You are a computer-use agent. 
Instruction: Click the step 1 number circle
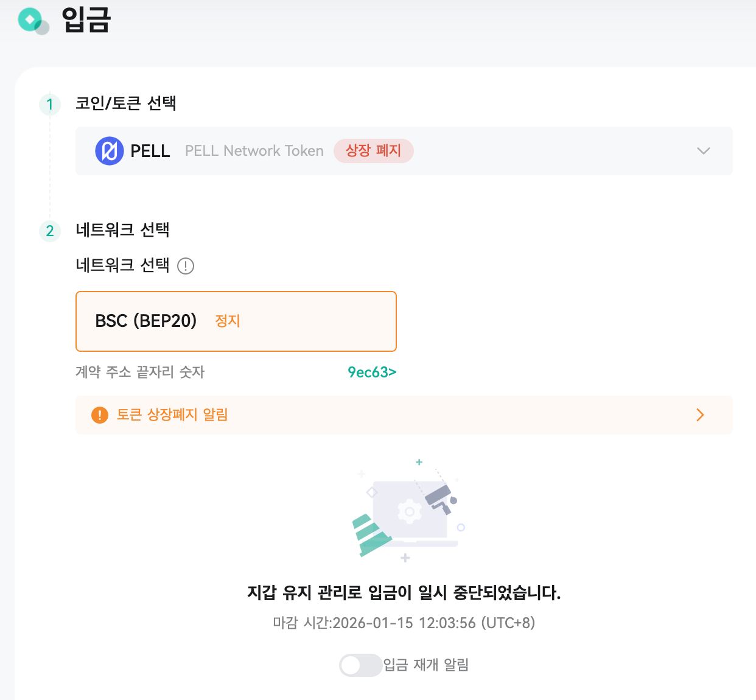click(50, 104)
